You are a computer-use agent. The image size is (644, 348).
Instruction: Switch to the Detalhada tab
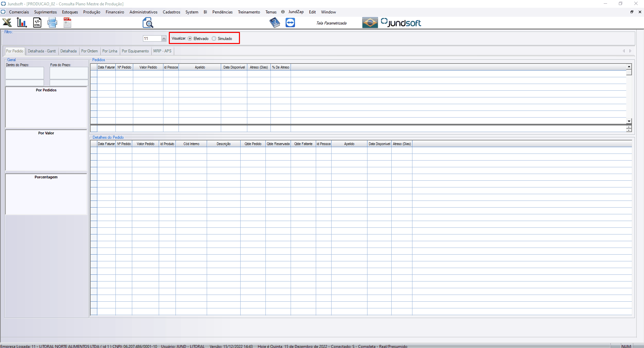click(x=68, y=51)
